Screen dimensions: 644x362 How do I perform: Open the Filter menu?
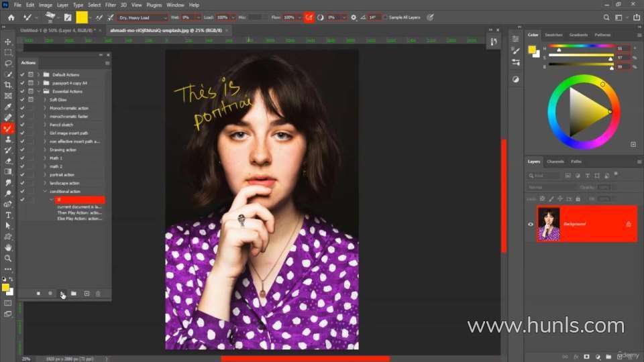coord(110,5)
